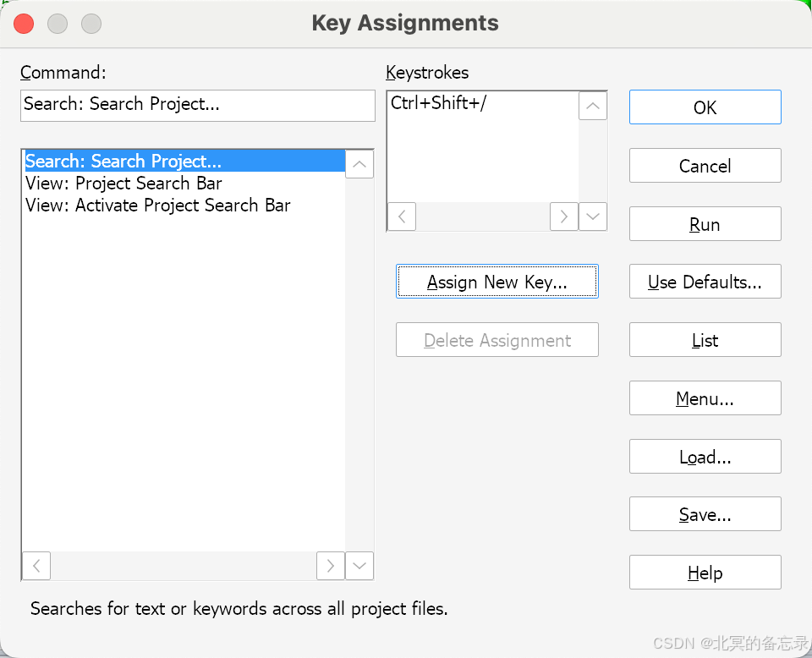Viewport: 812px width, 658px height.
Task: Open the Menu... assignments dialog
Action: coord(705,398)
